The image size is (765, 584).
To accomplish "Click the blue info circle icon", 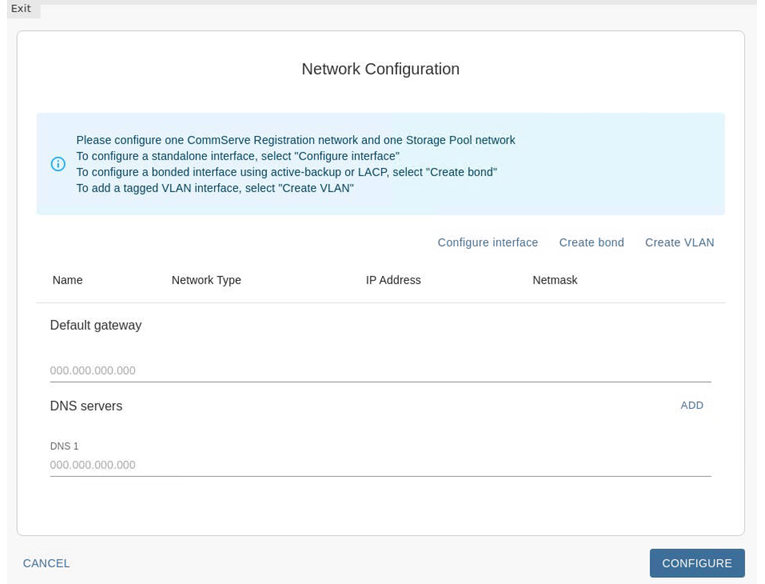I will pos(58,164).
